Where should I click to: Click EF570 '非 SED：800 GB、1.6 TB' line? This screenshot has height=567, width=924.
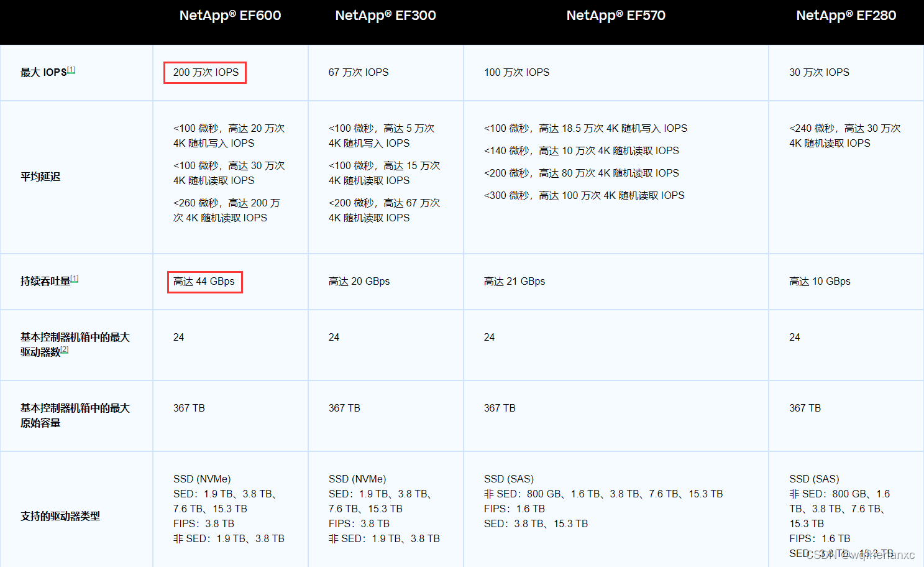603,494
